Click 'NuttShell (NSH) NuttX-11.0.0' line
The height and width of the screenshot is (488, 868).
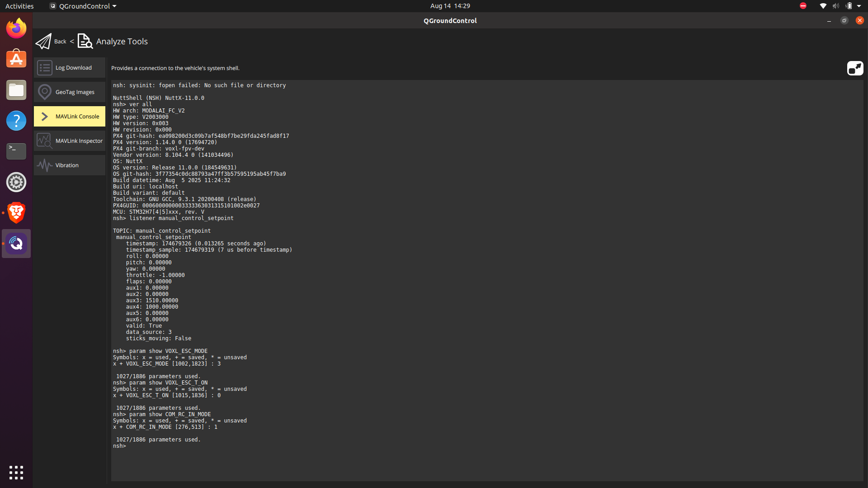158,98
